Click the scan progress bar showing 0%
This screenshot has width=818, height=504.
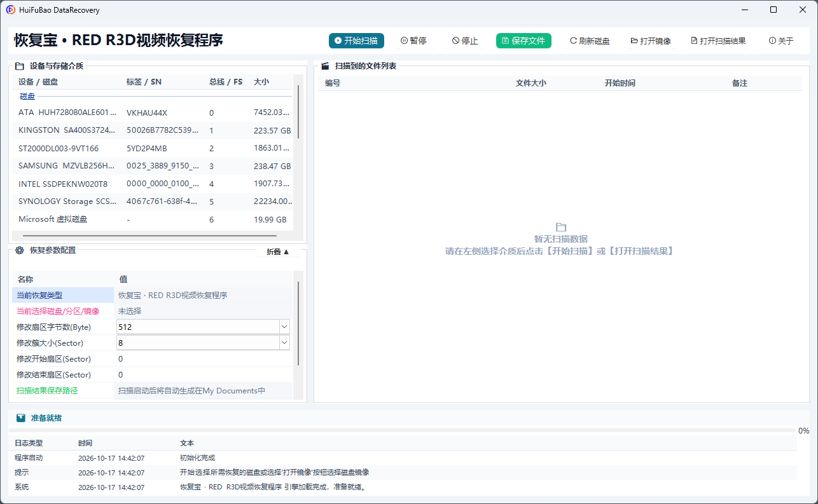tap(402, 430)
